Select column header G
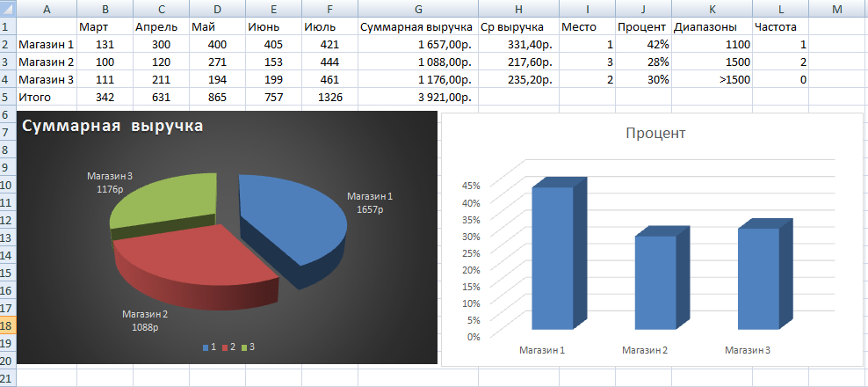Screen dimensions: 868x387 (x=418, y=9)
